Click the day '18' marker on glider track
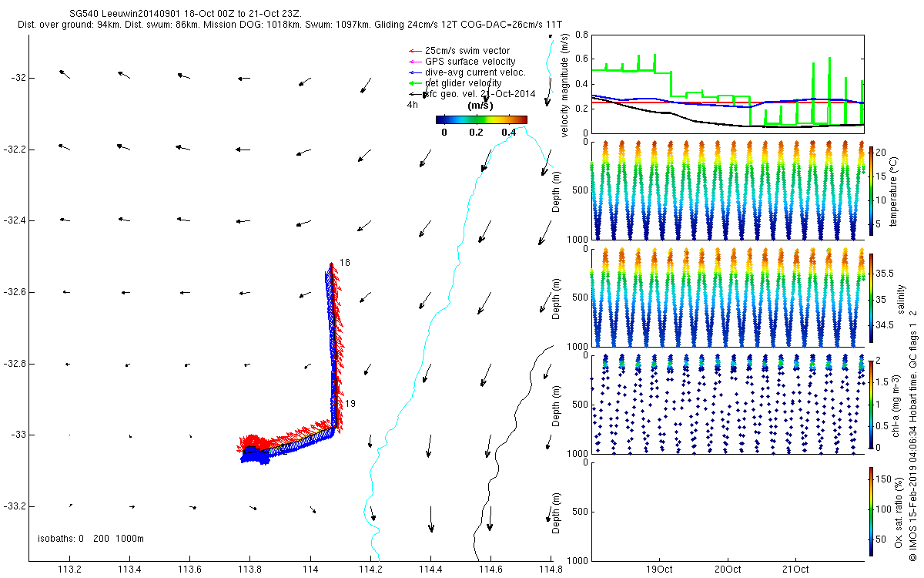Screen dimensions: 924x578 (x=345, y=263)
